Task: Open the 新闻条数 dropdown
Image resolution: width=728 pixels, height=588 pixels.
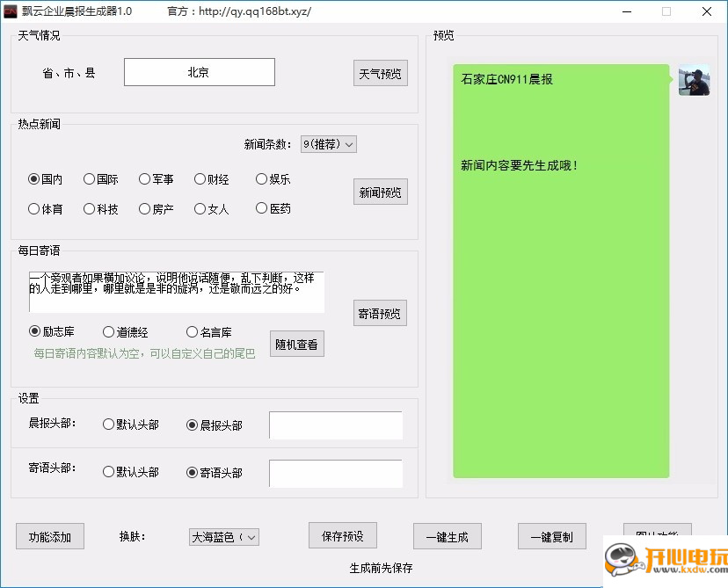Action: click(x=329, y=144)
